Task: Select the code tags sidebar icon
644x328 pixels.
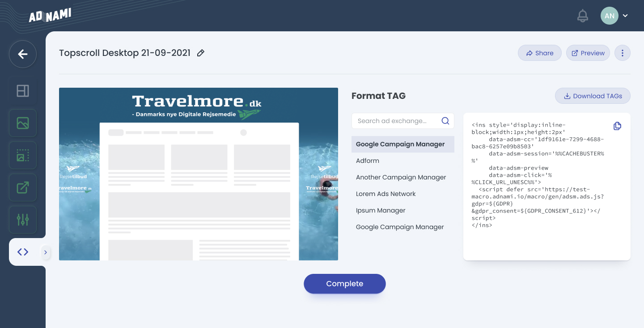Action: point(23,252)
